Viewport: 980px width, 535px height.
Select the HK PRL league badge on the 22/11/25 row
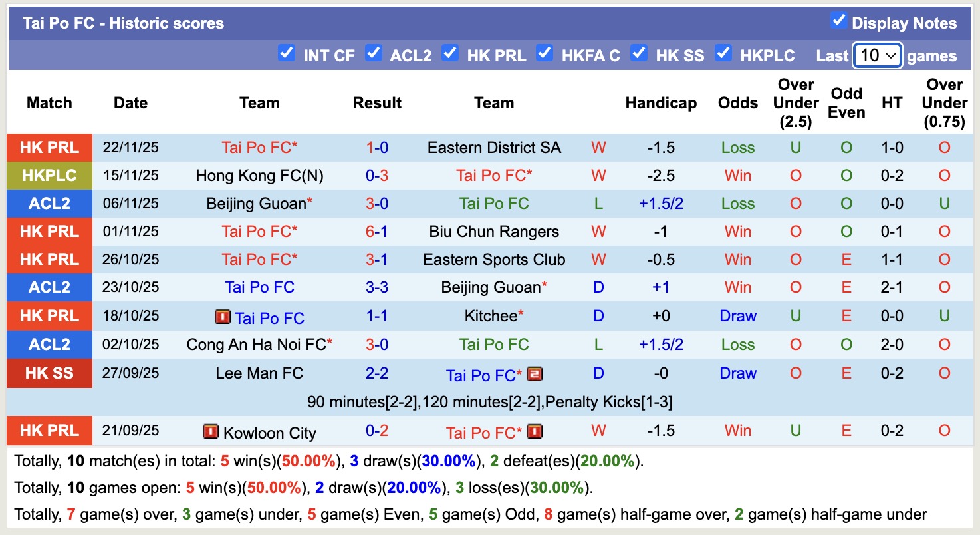[x=49, y=147]
